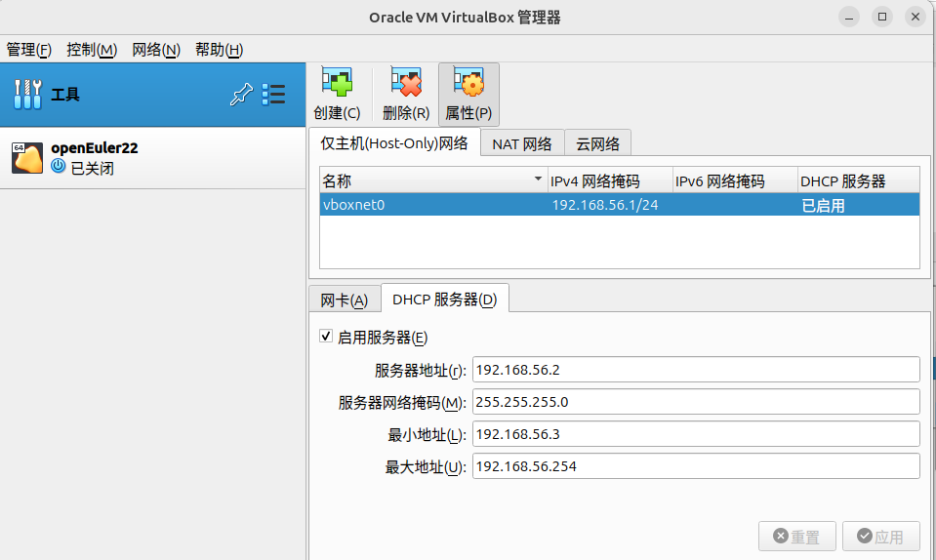
Task: Click the DHCP 服务器 column header
Action: click(858, 180)
